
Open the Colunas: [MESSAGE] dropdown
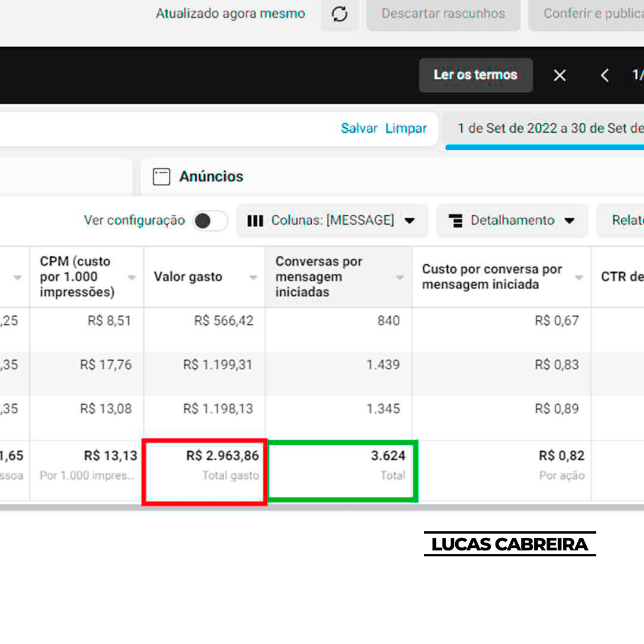point(332,221)
